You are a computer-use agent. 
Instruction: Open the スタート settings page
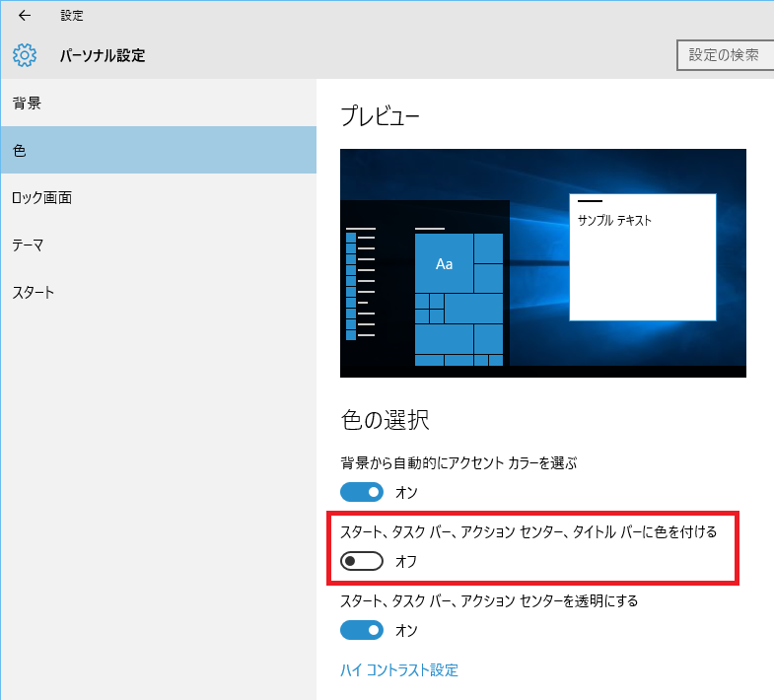tap(159, 292)
